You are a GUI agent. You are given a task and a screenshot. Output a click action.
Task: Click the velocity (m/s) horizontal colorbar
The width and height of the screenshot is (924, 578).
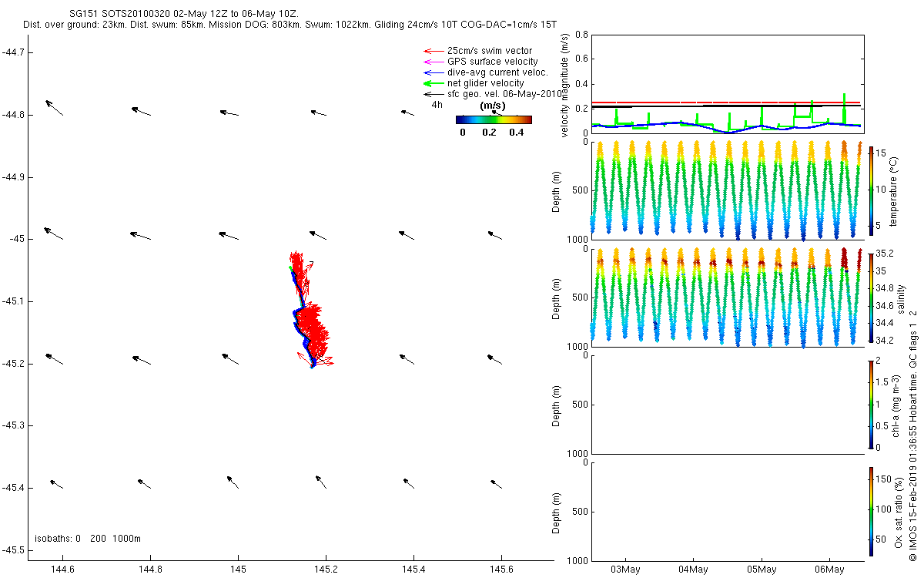click(494, 119)
